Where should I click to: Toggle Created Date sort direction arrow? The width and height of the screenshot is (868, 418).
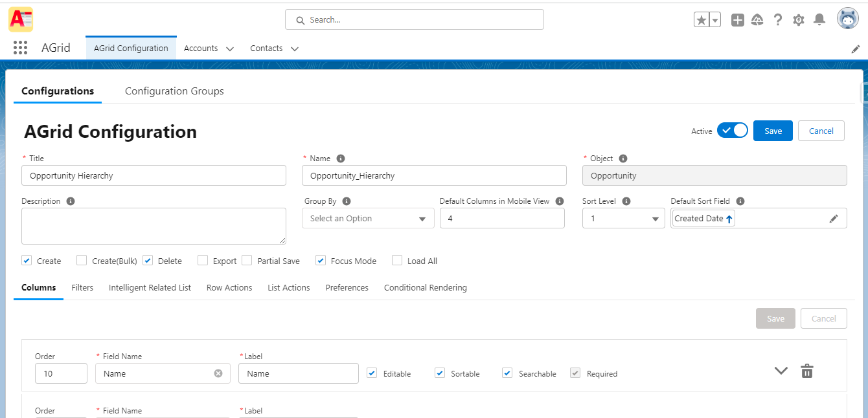pyautogui.click(x=729, y=219)
